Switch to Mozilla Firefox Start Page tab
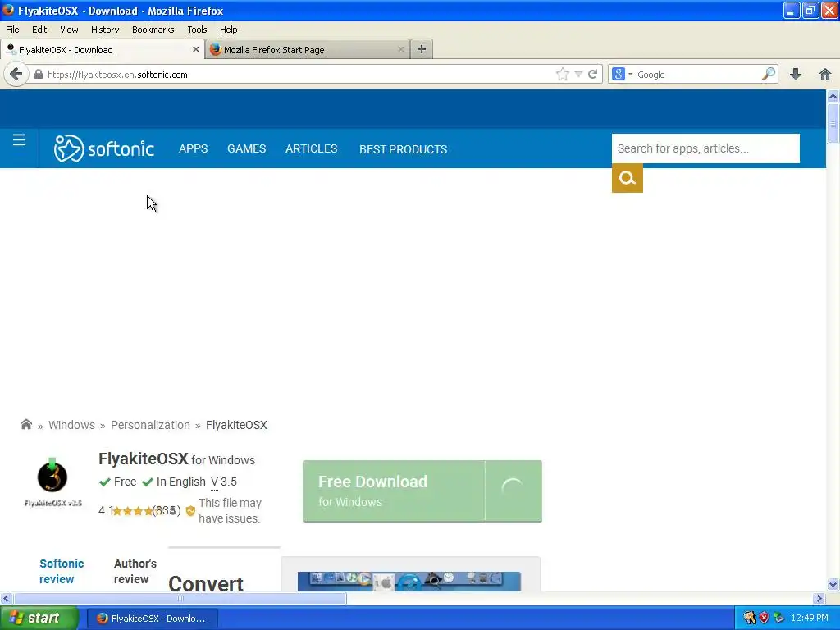This screenshot has width=840, height=630. click(x=308, y=49)
